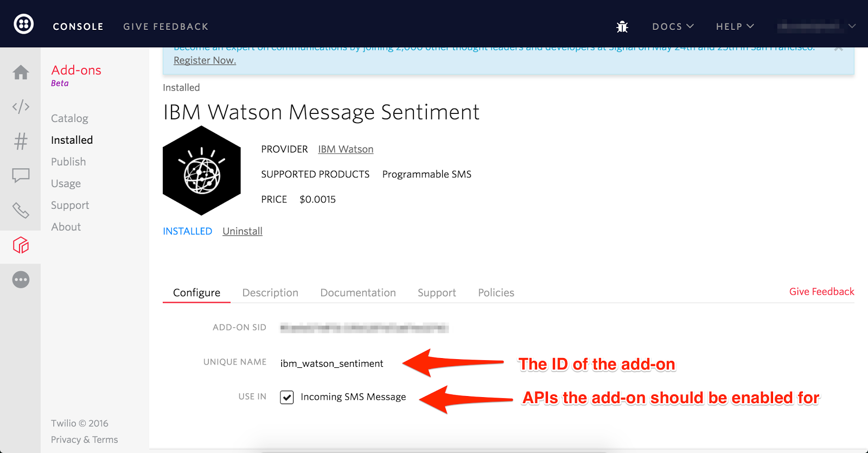The height and width of the screenshot is (453, 868).
Task: Open the Programmable Voice phone icon
Action: (x=21, y=210)
